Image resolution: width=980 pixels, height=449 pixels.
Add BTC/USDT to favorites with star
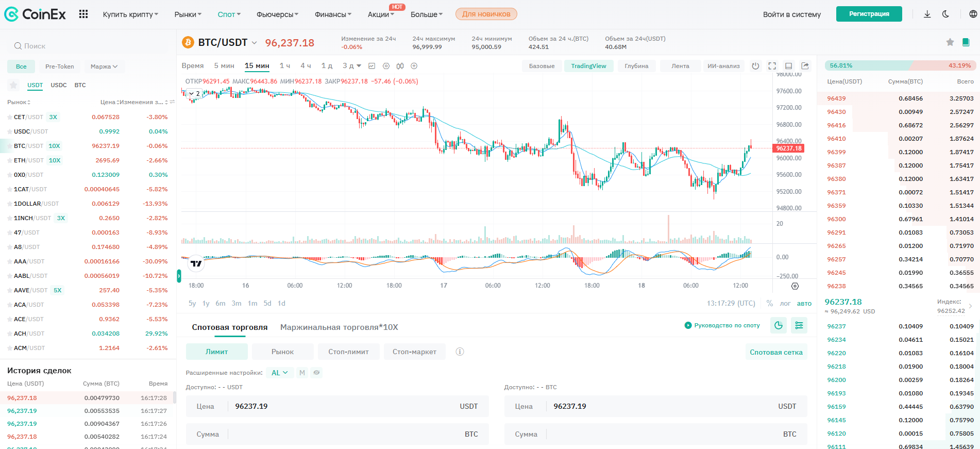(x=950, y=42)
